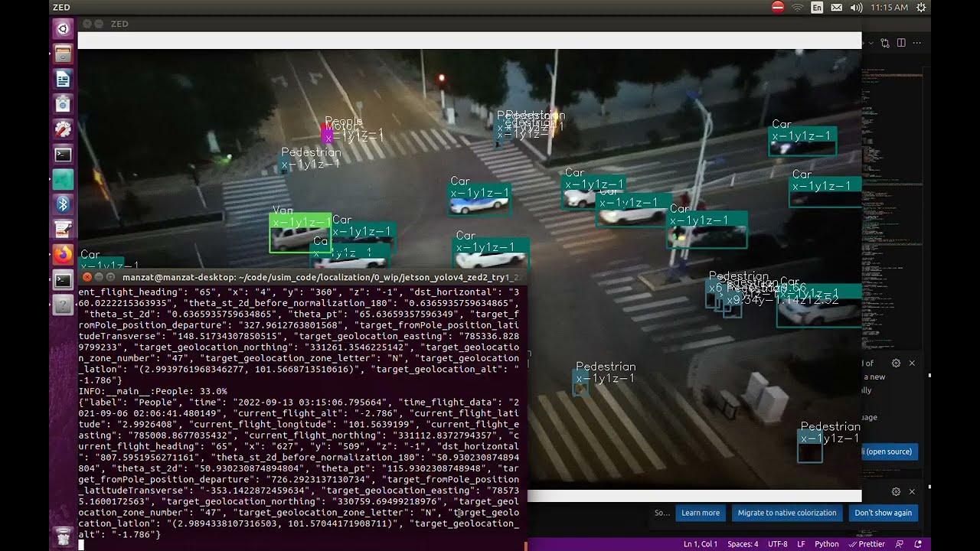
Task: Open VS Code editor more actions menu
Action: coord(916,44)
